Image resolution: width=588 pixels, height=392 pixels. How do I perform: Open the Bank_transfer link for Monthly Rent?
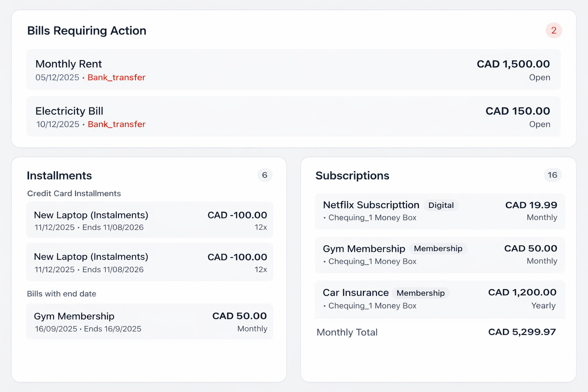(x=116, y=77)
